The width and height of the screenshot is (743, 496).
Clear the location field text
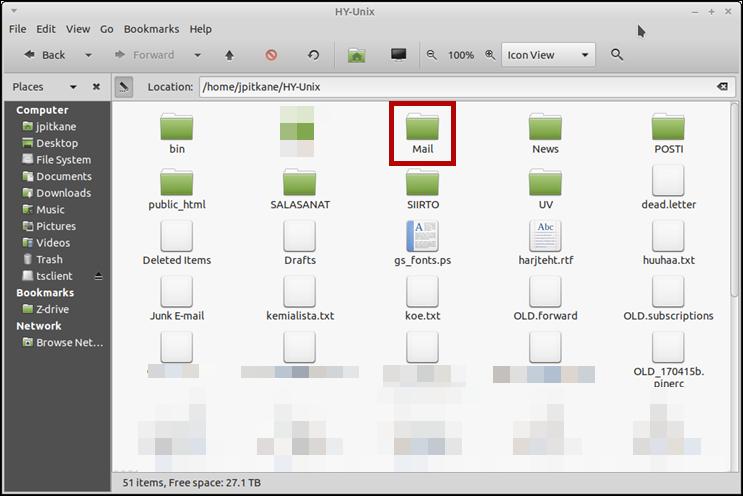[722, 87]
